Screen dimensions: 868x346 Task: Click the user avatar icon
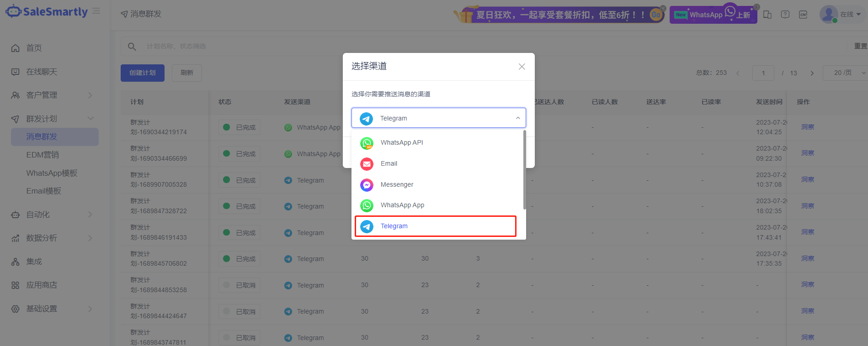click(x=829, y=15)
